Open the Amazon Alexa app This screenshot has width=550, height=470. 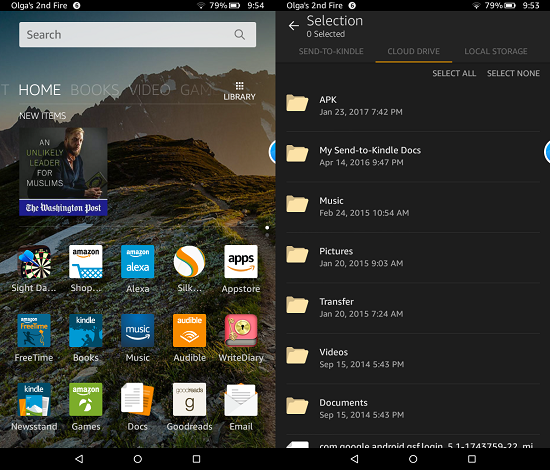138,262
